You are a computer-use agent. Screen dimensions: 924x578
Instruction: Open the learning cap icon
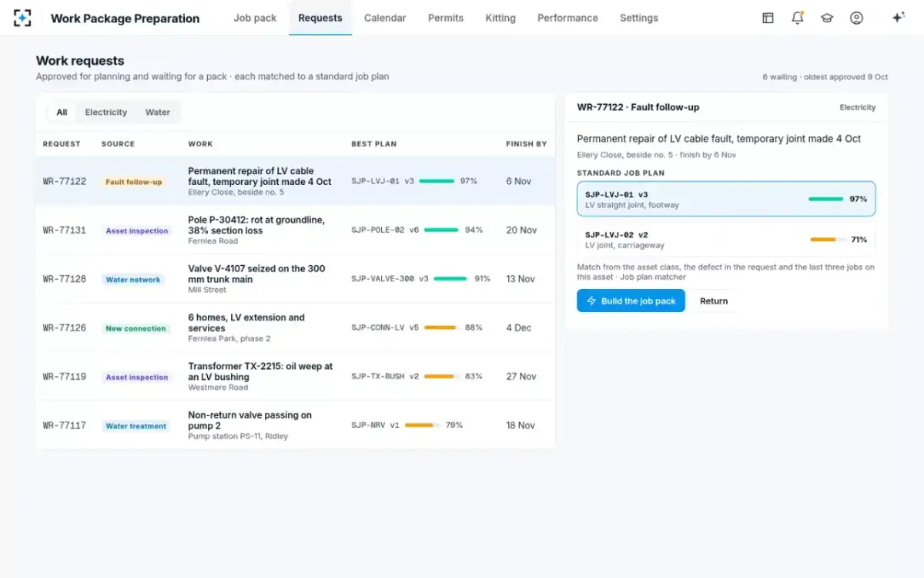click(x=827, y=18)
